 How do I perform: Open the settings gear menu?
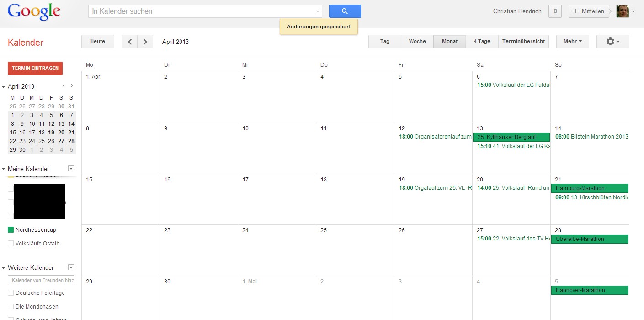613,42
